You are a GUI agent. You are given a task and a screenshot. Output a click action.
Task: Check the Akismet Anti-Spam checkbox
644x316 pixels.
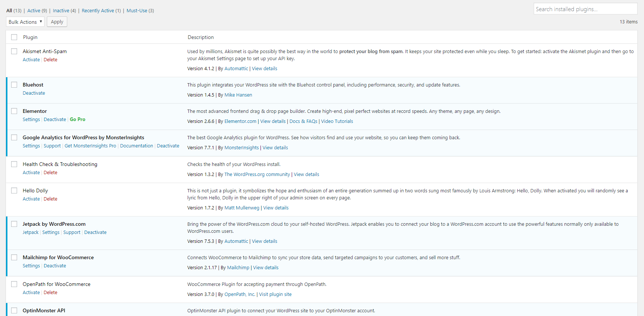14,51
